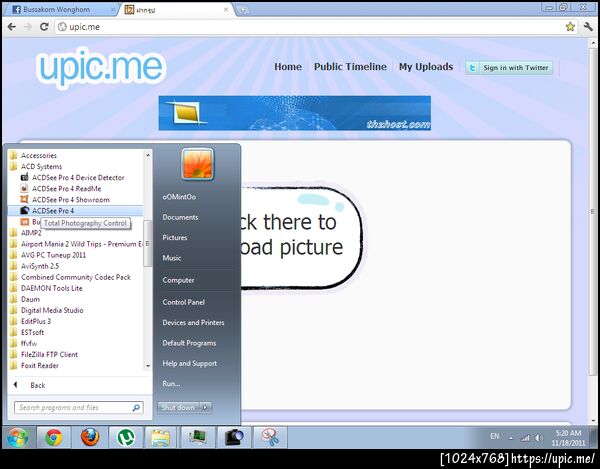Viewport: 600px width, 469px height.
Task: Launch ACDSee Pro 4 Device Detector
Action: tap(78, 178)
